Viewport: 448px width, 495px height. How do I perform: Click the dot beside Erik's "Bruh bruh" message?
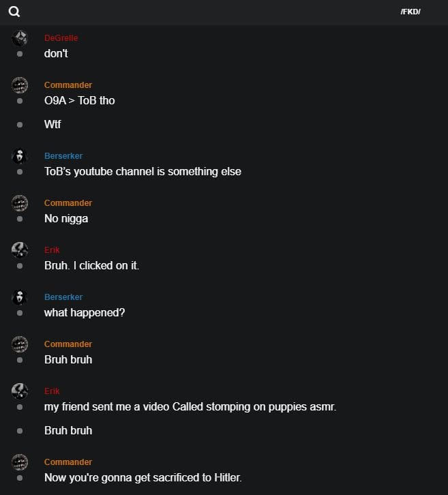[x=20, y=431]
